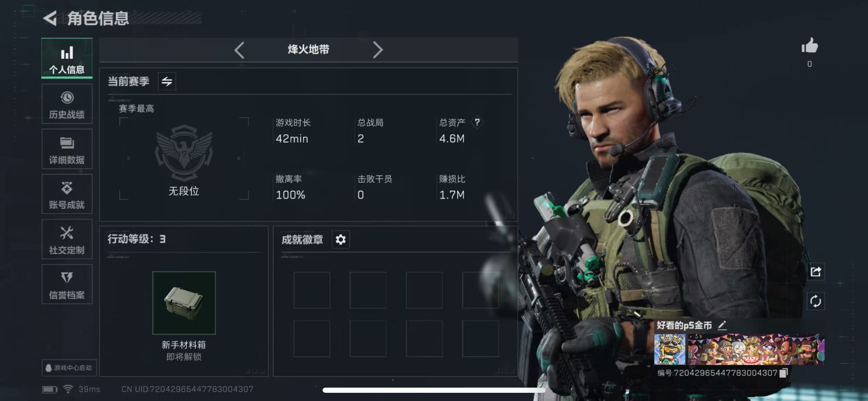
Task: Switch to the previous game mode with the left chevron
Action: [239, 50]
